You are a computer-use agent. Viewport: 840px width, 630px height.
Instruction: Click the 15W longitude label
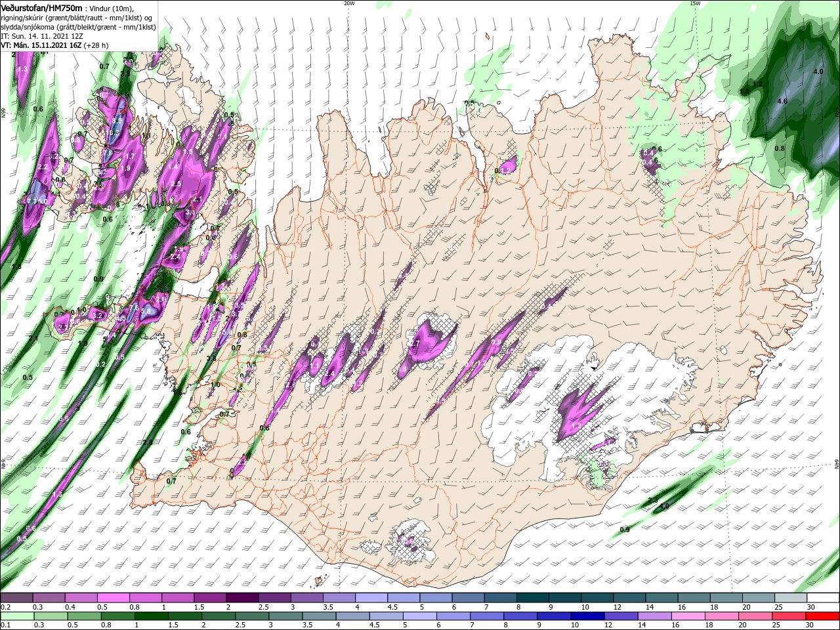[695, 3]
